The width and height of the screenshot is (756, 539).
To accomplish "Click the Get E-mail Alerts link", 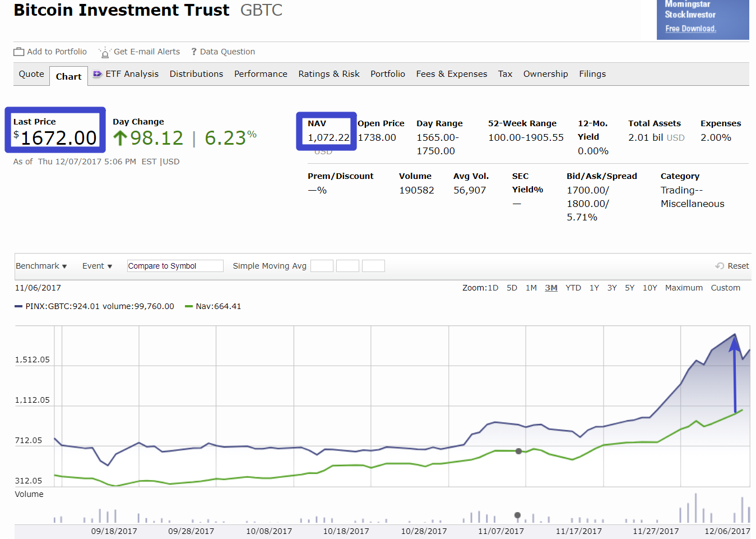I will [x=147, y=52].
